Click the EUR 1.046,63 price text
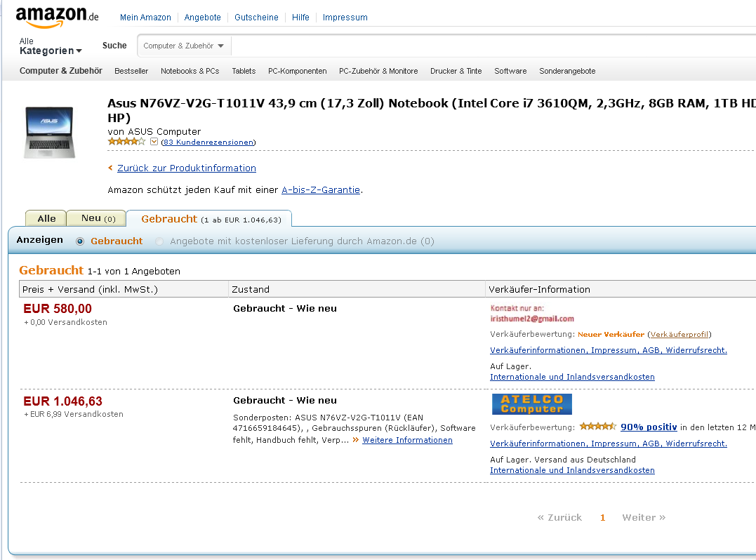Viewport: 756px width, 560px height. coord(62,401)
